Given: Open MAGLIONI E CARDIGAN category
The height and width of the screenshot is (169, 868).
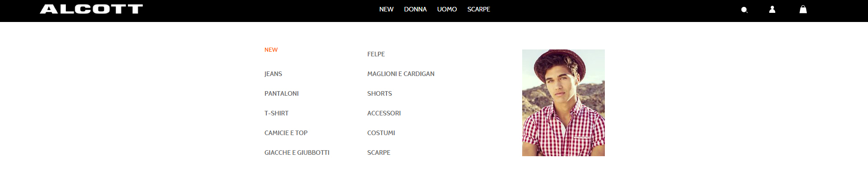Looking at the screenshot, I should click(x=401, y=74).
